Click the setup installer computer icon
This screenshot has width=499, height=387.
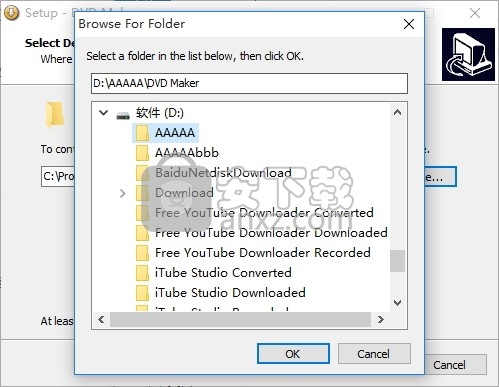(x=468, y=55)
